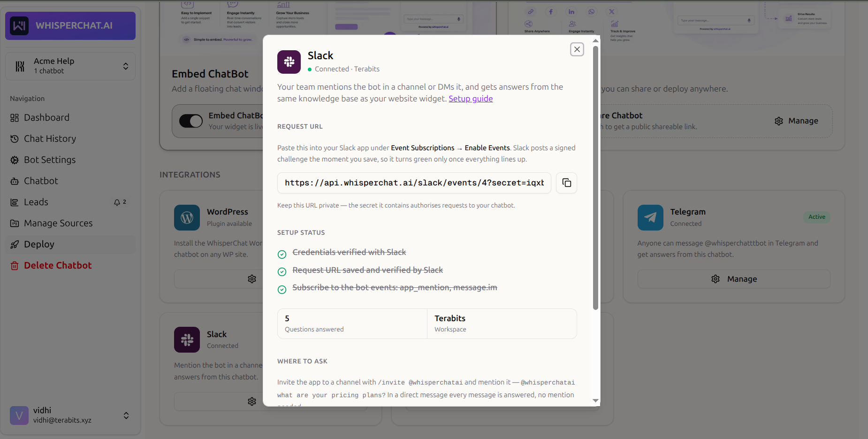Screen dimensions: 868x439
Task: Click the Slack card gear button
Action: (x=252, y=401)
